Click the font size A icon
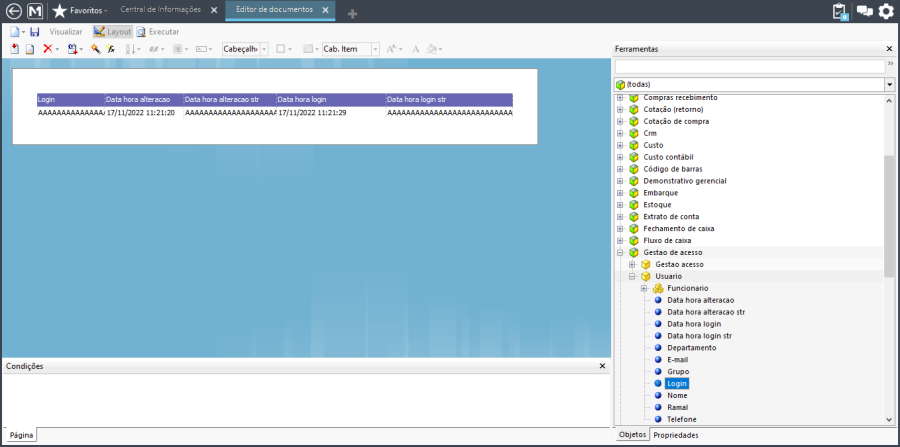900x447 pixels. [391, 49]
